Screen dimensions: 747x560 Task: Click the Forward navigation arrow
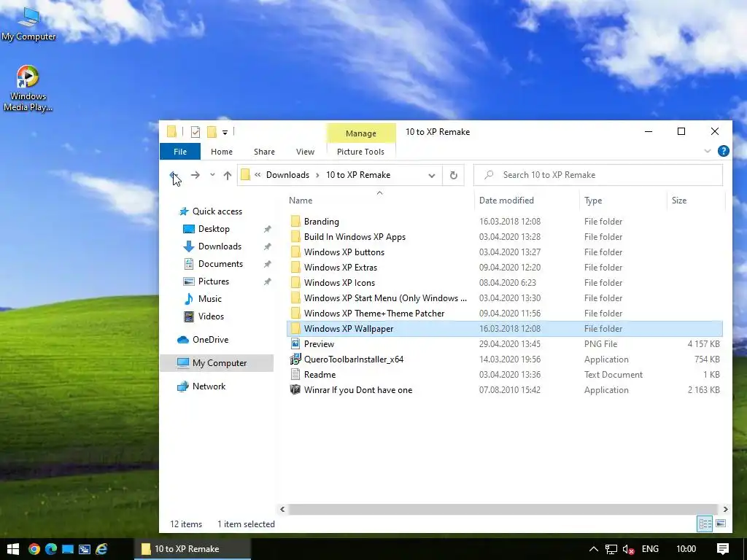point(196,175)
